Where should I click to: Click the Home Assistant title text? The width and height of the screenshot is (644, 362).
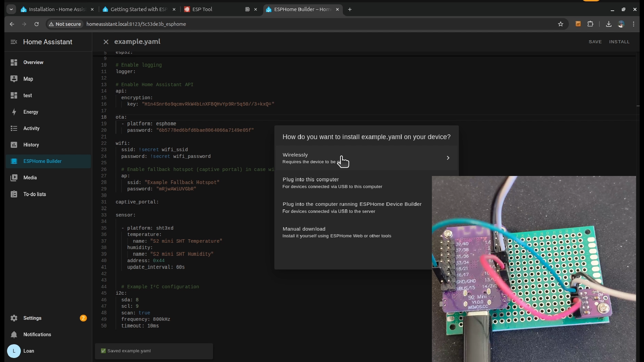[48, 42]
